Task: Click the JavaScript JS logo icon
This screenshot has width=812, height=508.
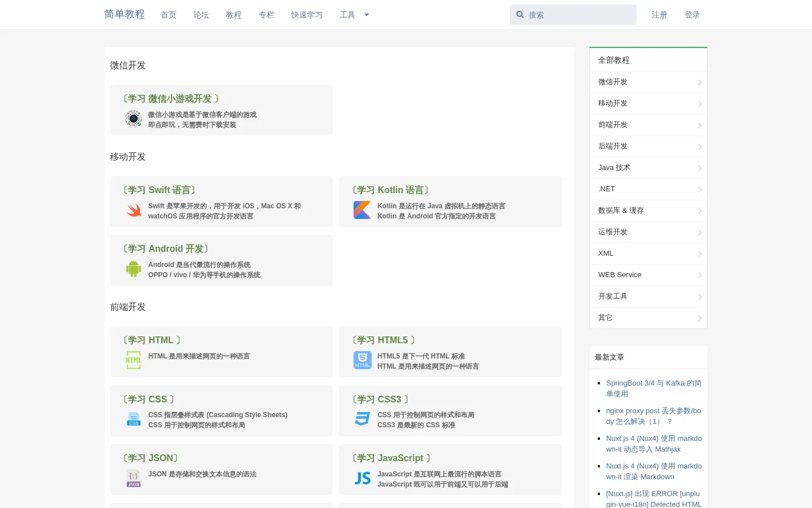Action: click(x=363, y=478)
